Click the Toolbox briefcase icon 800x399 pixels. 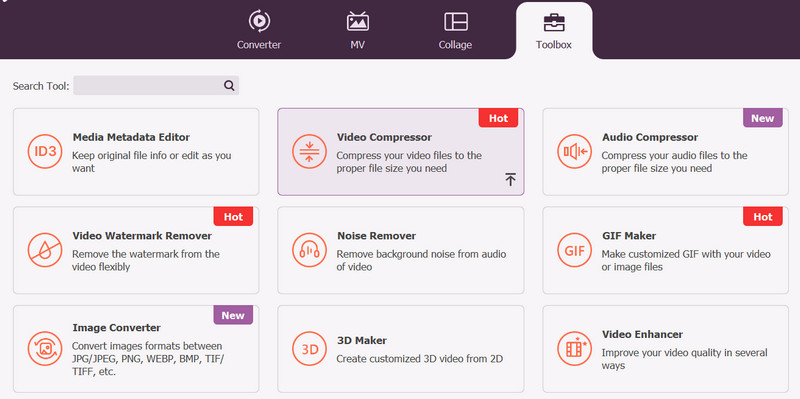(x=554, y=22)
